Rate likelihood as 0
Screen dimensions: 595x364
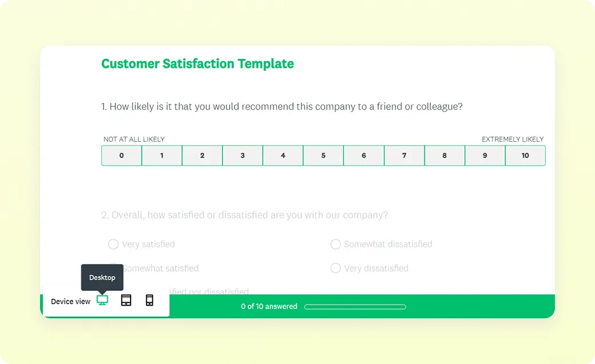(x=121, y=155)
